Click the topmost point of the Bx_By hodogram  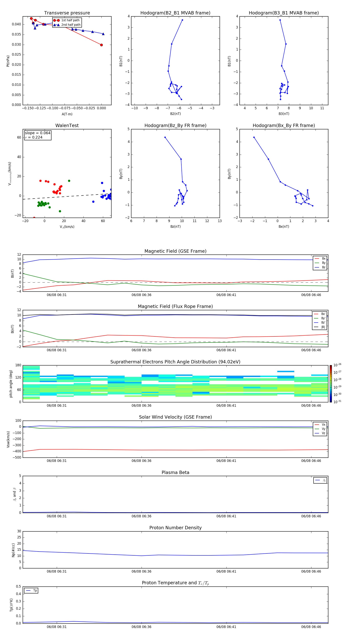[x=254, y=137]
